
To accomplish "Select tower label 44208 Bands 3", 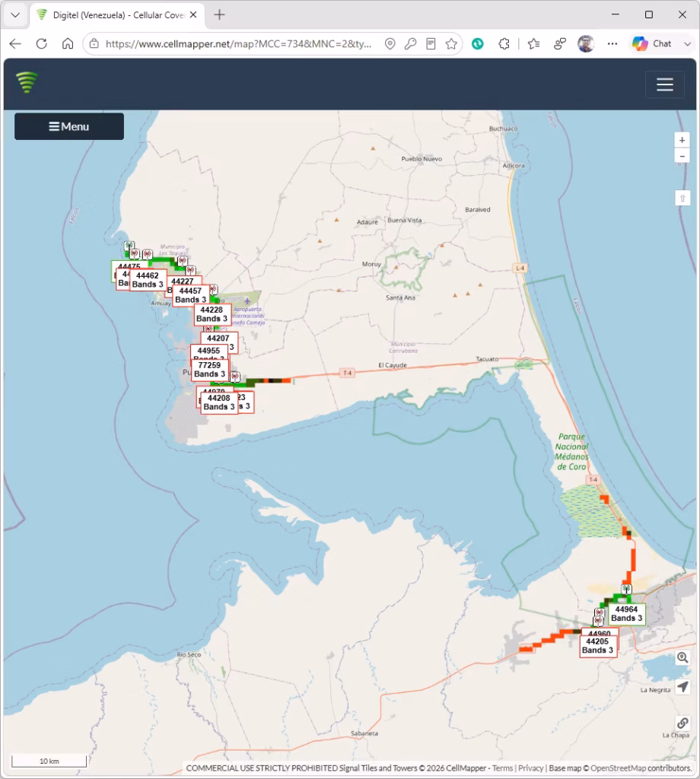I will (x=219, y=402).
